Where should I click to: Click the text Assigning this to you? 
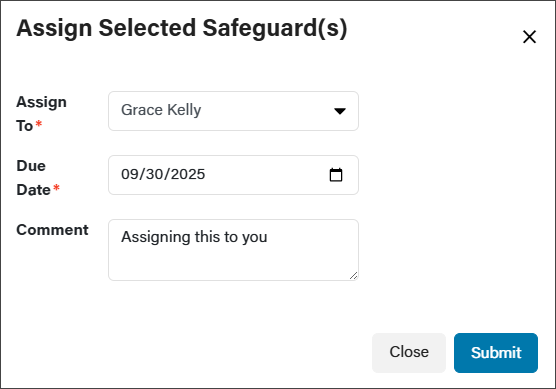tap(194, 237)
